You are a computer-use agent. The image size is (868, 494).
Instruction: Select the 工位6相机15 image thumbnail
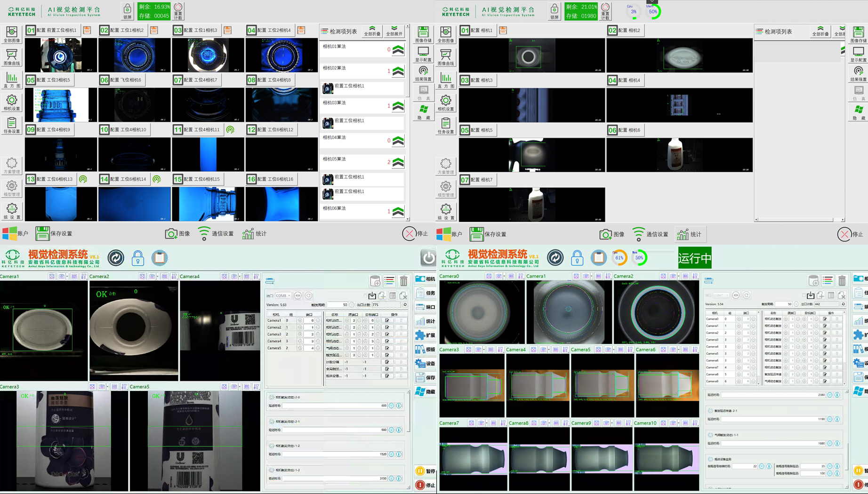point(208,204)
